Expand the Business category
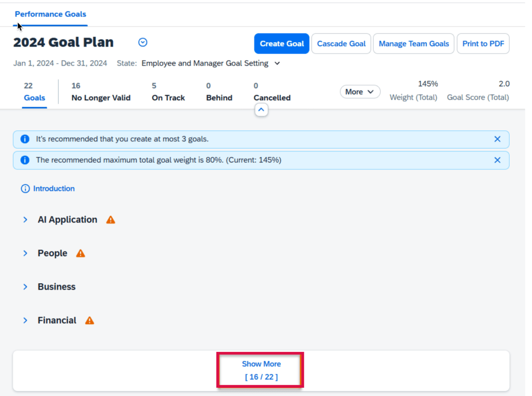 [x=25, y=287]
